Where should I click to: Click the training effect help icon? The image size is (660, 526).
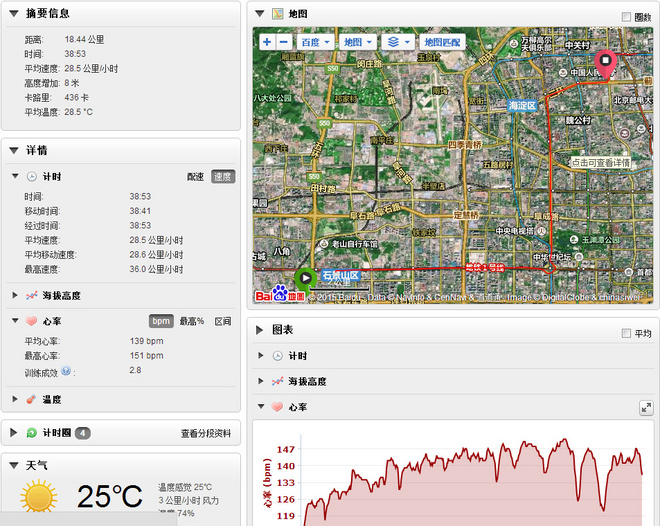point(66,371)
